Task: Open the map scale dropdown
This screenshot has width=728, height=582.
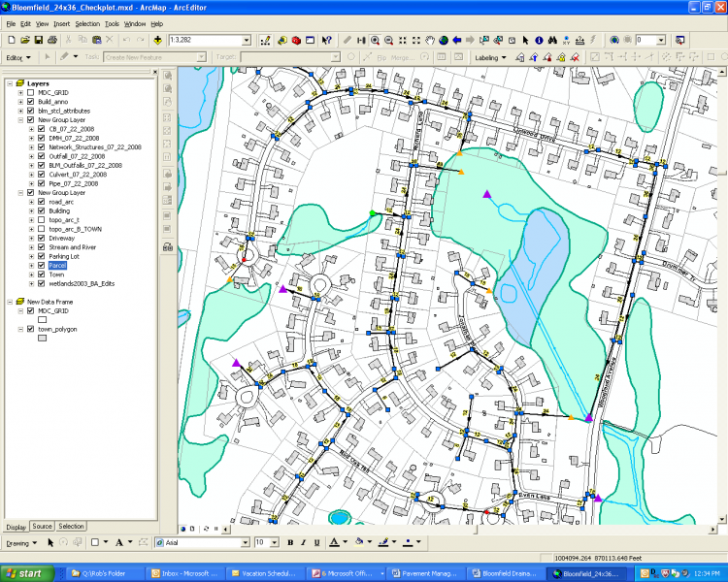Action: click(x=248, y=40)
